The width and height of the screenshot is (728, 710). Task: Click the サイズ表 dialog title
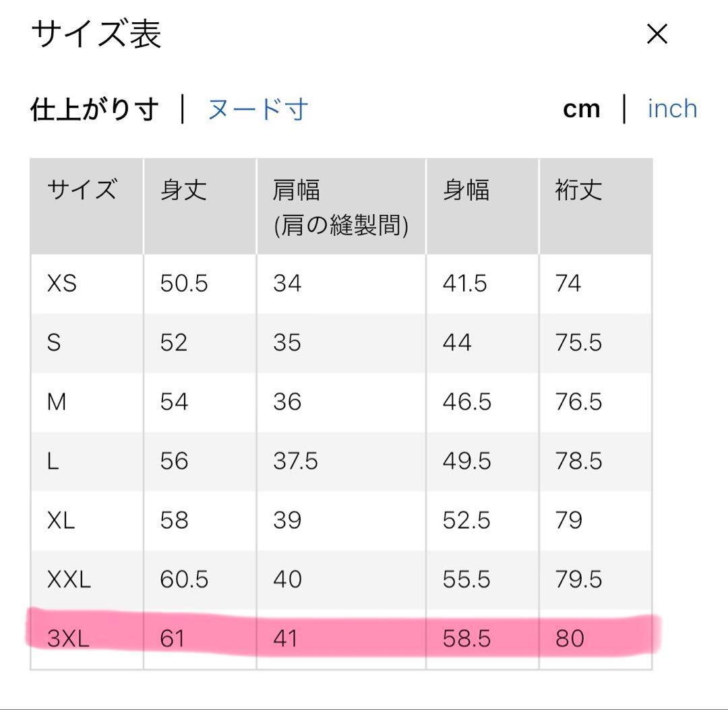pos(96,34)
